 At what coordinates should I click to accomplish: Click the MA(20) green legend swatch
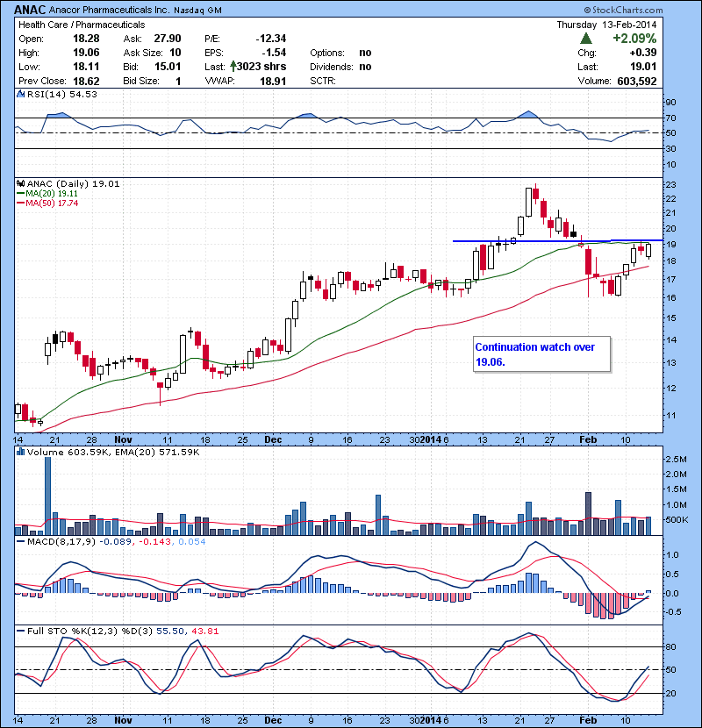(x=20, y=194)
